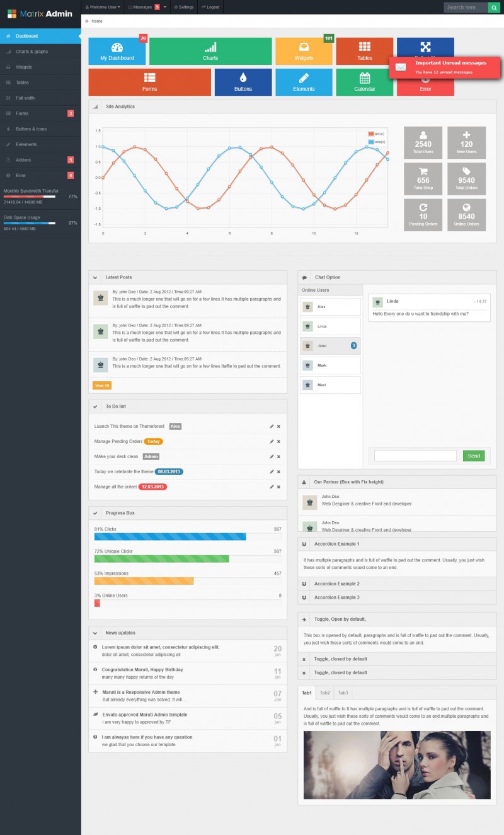Expand first 'Toggle, closed by default' box

tap(397, 659)
